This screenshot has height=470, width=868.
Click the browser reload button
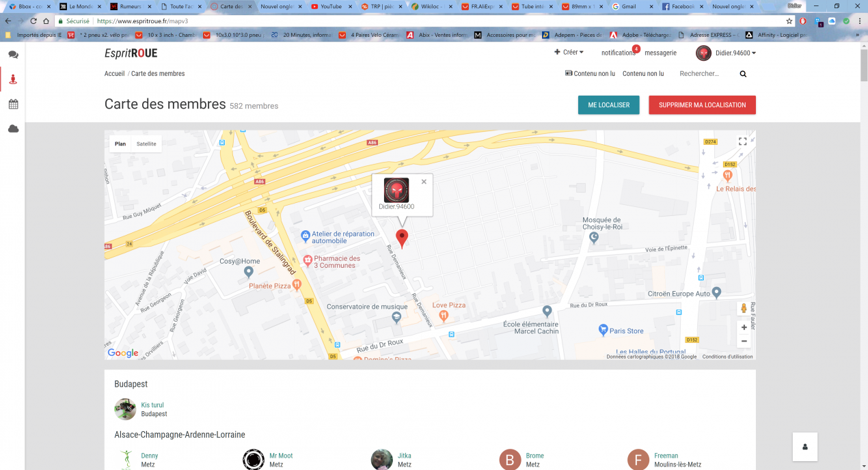pyautogui.click(x=33, y=21)
